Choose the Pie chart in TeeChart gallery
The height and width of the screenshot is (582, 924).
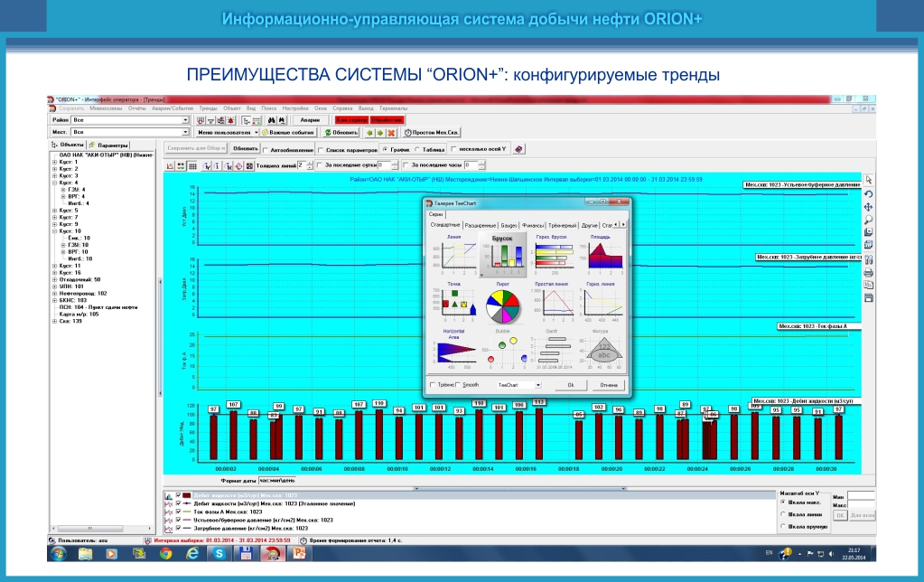click(503, 305)
